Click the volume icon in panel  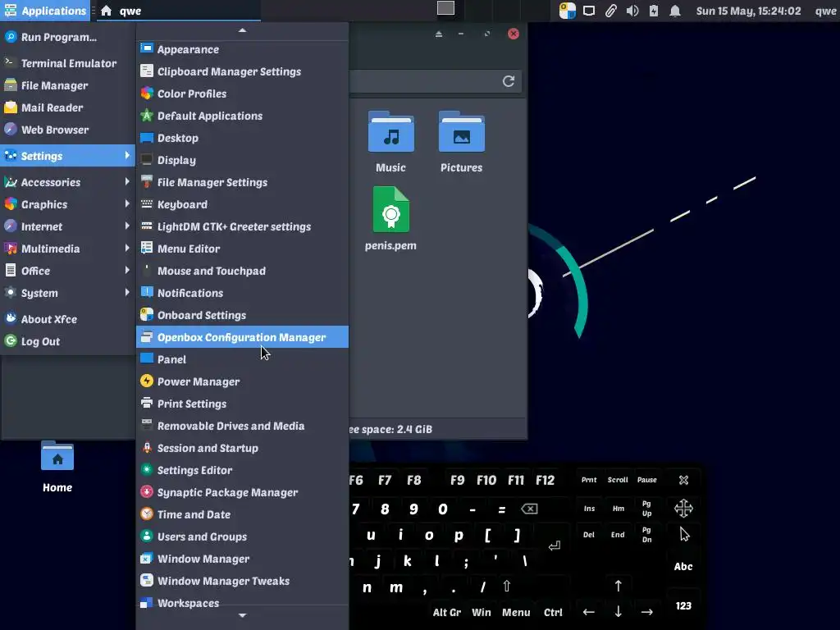click(x=632, y=11)
